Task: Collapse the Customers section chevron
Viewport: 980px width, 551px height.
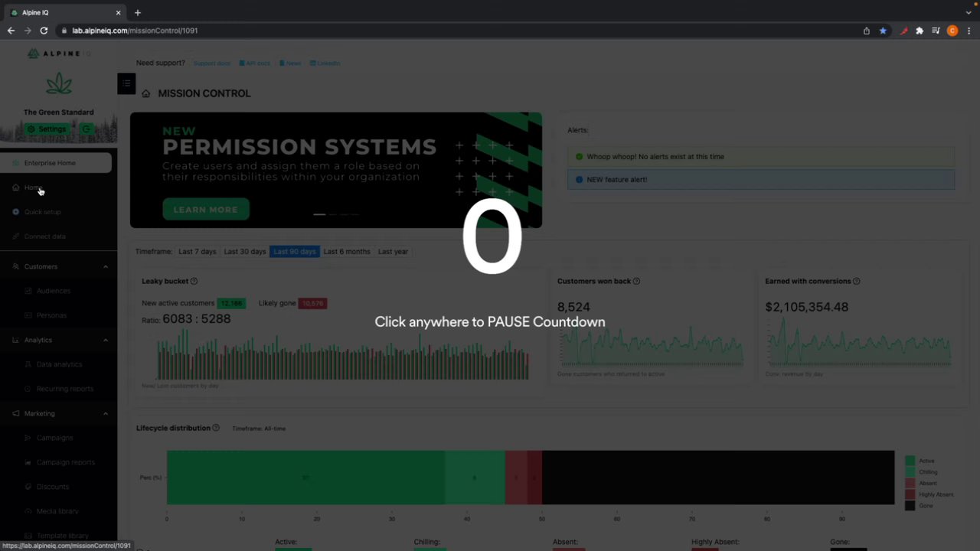Action: (106, 266)
